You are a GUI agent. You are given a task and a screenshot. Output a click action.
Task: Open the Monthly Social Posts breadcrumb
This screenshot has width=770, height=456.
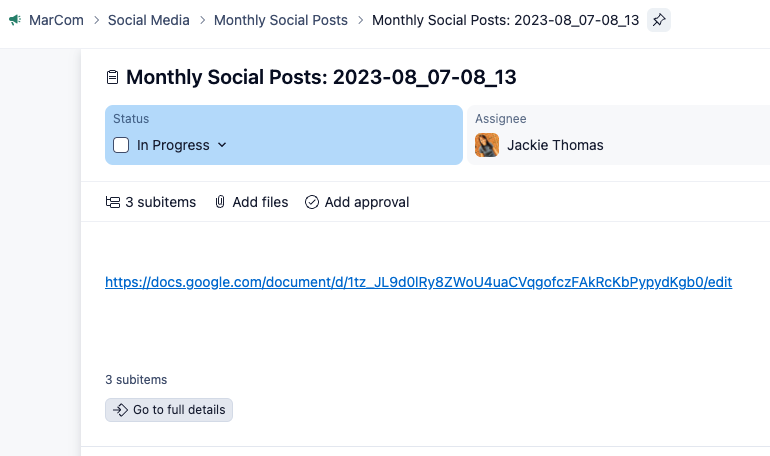281,20
